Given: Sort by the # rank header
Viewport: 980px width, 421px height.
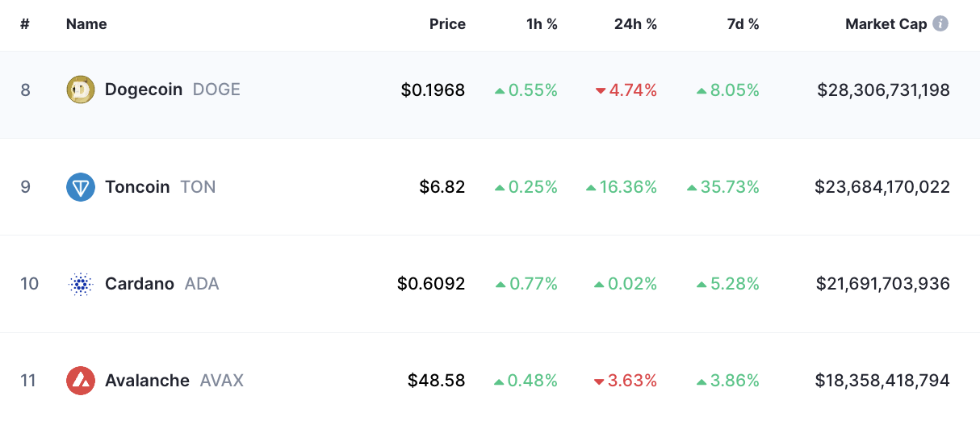Looking at the screenshot, I should pos(25,24).
